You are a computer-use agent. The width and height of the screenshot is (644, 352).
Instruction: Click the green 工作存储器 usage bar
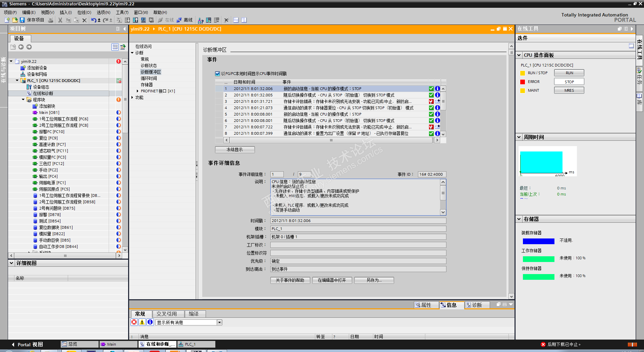[539, 259]
